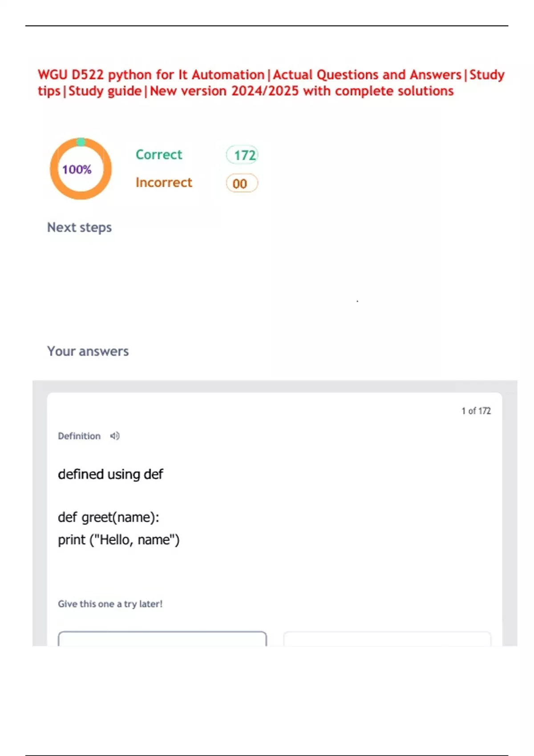Click the Incorrect count badge showing 00
Viewport: 534px width, 756px height.
pyautogui.click(x=242, y=183)
